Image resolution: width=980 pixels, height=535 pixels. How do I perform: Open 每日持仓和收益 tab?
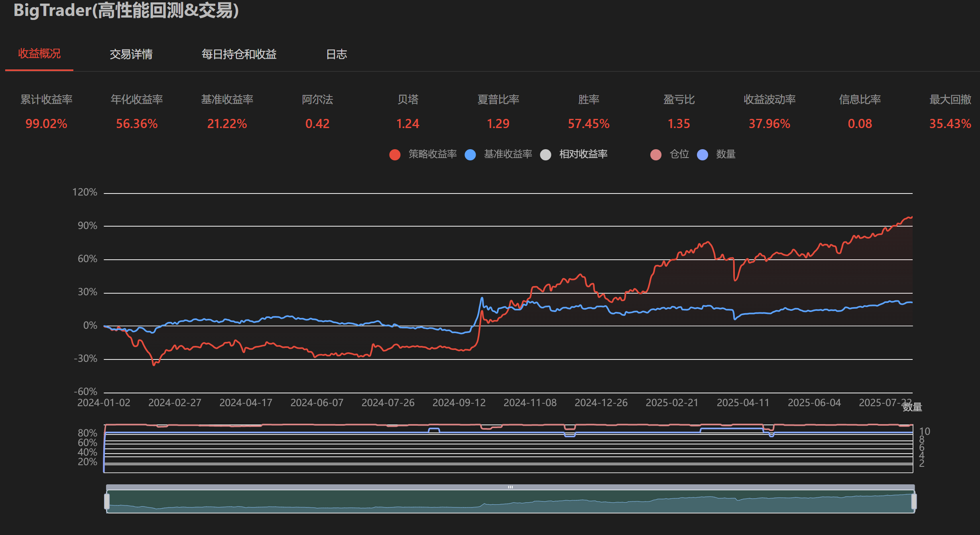click(x=239, y=54)
